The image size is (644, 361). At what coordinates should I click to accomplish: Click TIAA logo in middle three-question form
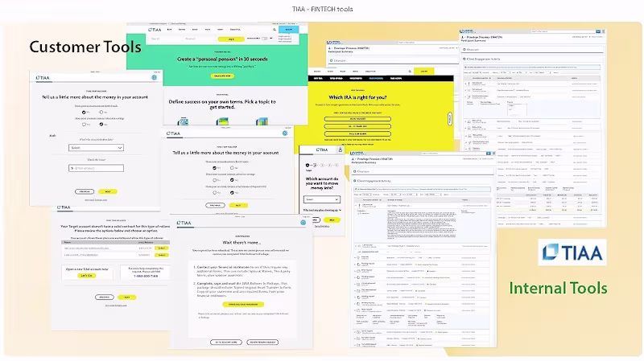(173, 133)
